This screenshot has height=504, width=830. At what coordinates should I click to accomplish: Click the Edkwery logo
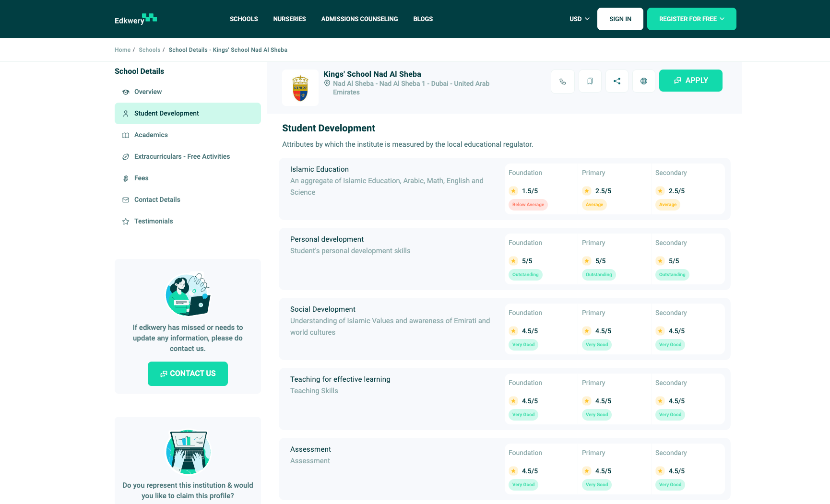pos(136,19)
